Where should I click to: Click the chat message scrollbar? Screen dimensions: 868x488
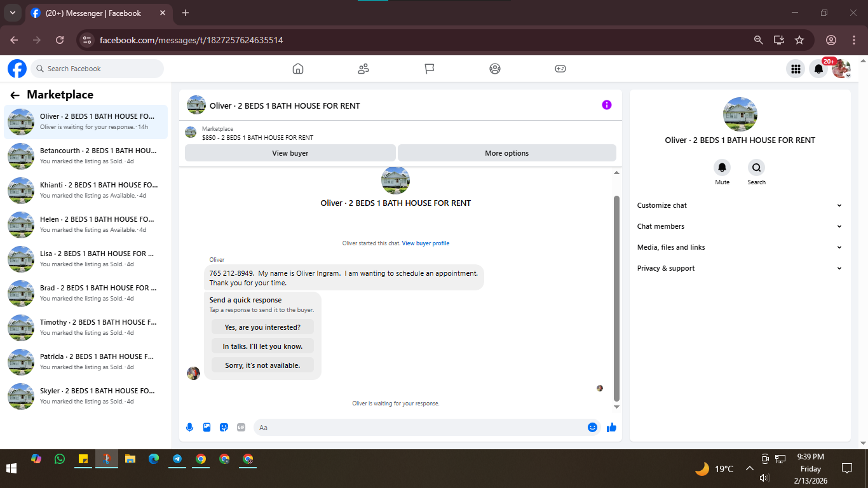pos(616,299)
